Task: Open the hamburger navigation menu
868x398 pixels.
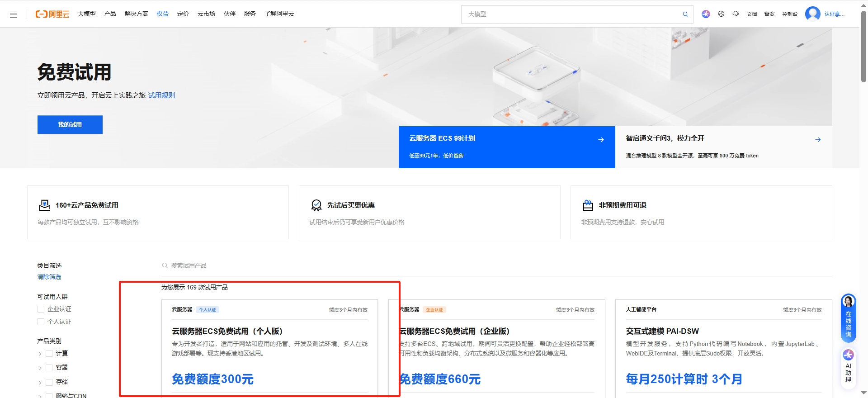Action: [x=14, y=14]
